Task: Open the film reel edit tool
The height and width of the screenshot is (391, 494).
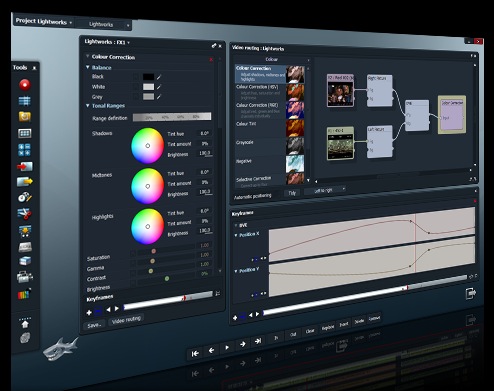Action: click(25, 197)
